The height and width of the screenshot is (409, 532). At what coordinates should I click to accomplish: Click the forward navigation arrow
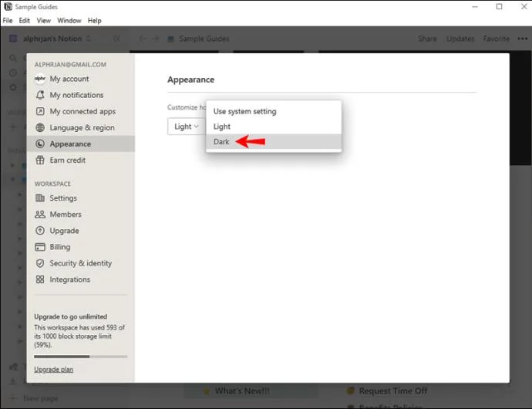pos(156,39)
